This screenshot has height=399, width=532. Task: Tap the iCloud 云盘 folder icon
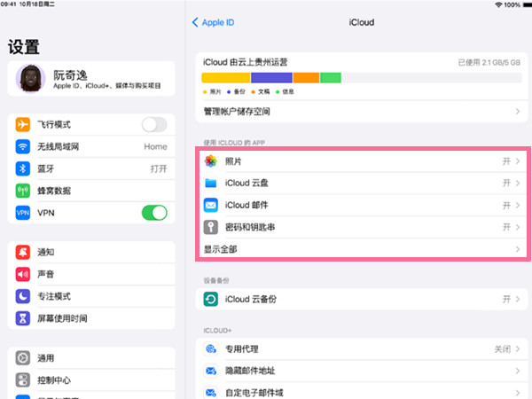click(211, 184)
